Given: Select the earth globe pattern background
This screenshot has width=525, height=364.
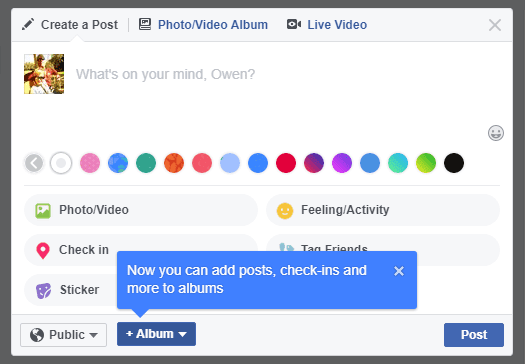Looking at the screenshot, I should [118, 163].
